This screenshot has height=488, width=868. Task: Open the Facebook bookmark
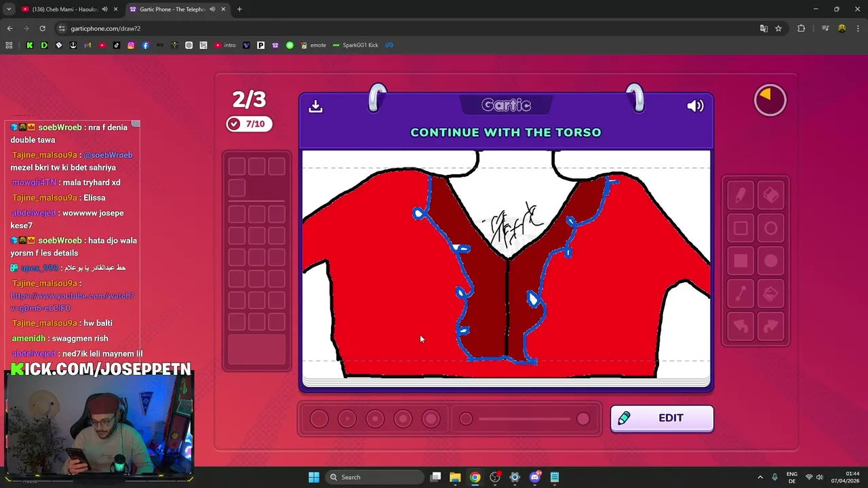click(145, 45)
